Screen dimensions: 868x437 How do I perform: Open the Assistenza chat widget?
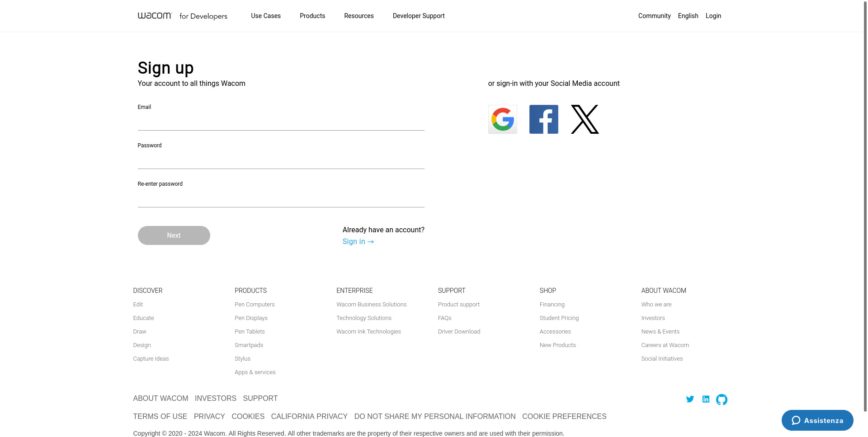point(817,420)
